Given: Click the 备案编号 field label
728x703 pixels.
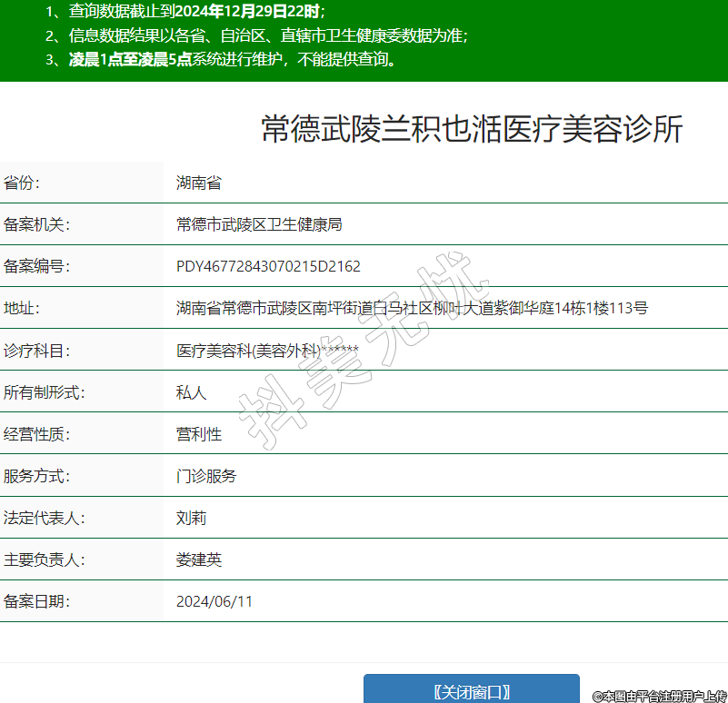Looking at the screenshot, I should [x=36, y=267].
